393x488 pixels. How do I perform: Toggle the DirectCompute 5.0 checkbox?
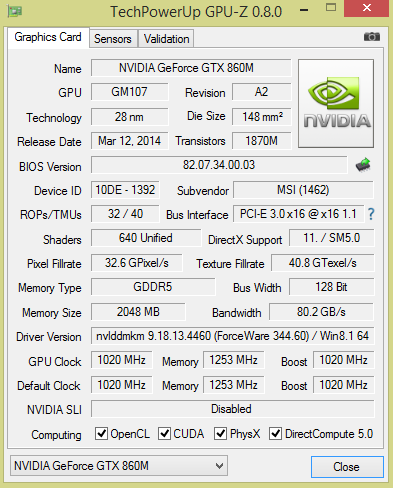point(275,434)
